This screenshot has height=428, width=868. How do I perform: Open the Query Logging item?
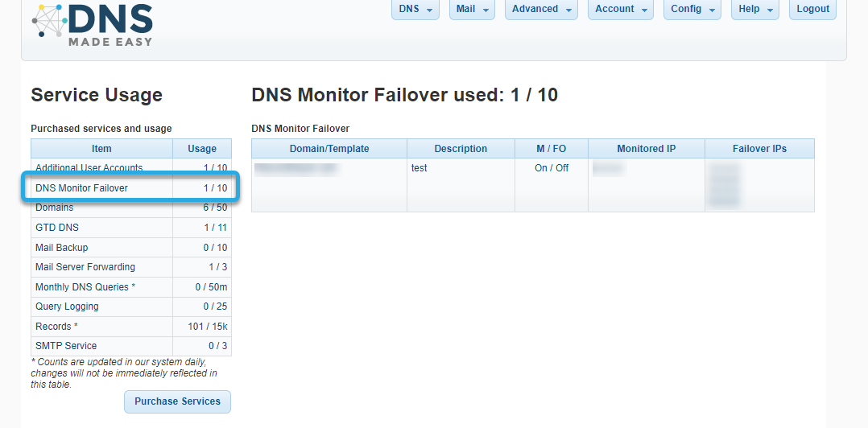click(x=131, y=307)
